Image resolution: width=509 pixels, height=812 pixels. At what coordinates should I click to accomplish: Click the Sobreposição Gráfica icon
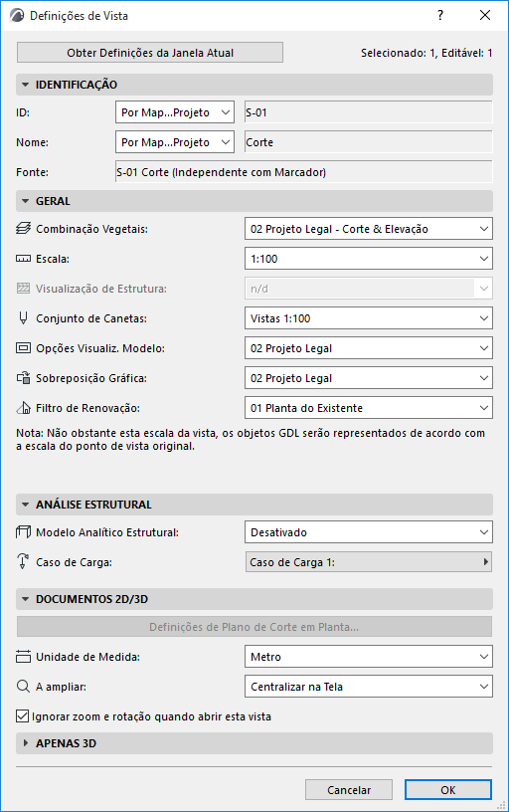click(23, 378)
